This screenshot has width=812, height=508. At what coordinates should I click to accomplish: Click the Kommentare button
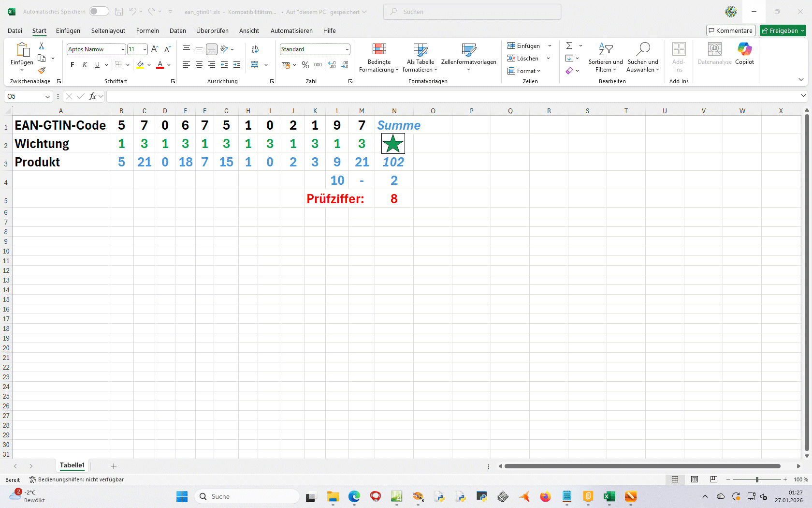point(730,30)
